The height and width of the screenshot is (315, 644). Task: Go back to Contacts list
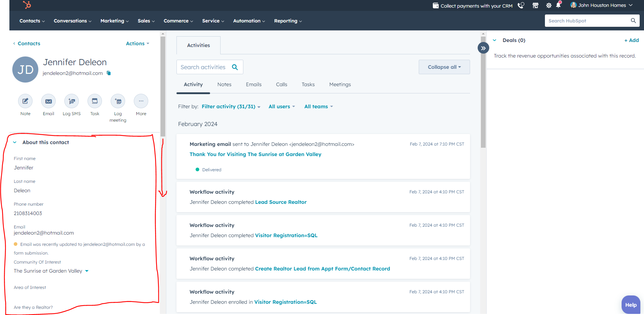(x=27, y=43)
